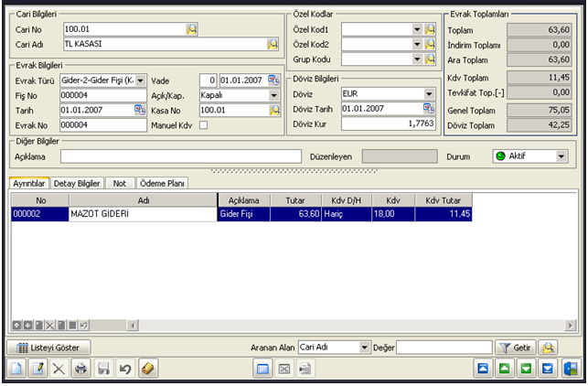Image resolution: width=588 pixels, height=386 pixels.
Task: Click into the Değer search field
Action: tap(444, 348)
